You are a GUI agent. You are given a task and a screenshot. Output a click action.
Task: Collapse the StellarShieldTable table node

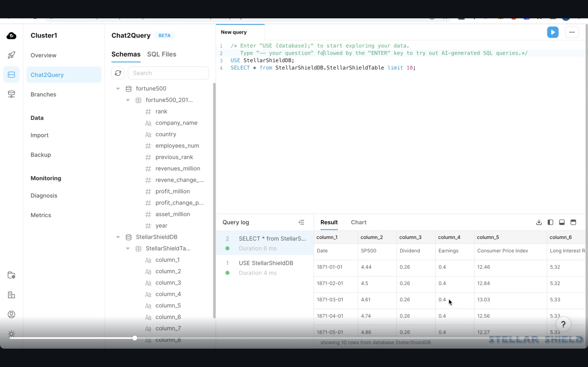[x=128, y=248]
